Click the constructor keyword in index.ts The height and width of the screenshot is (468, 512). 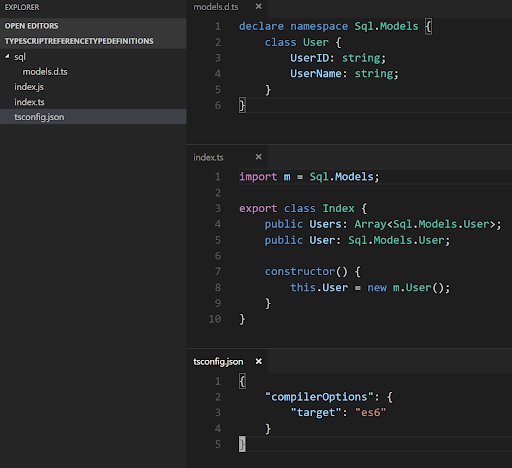tap(300, 271)
